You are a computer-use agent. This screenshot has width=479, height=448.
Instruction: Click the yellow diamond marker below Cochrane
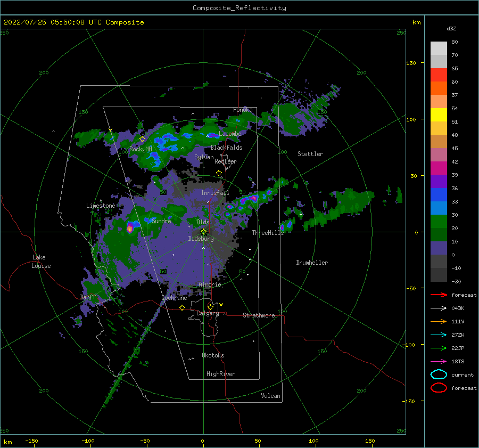click(183, 308)
